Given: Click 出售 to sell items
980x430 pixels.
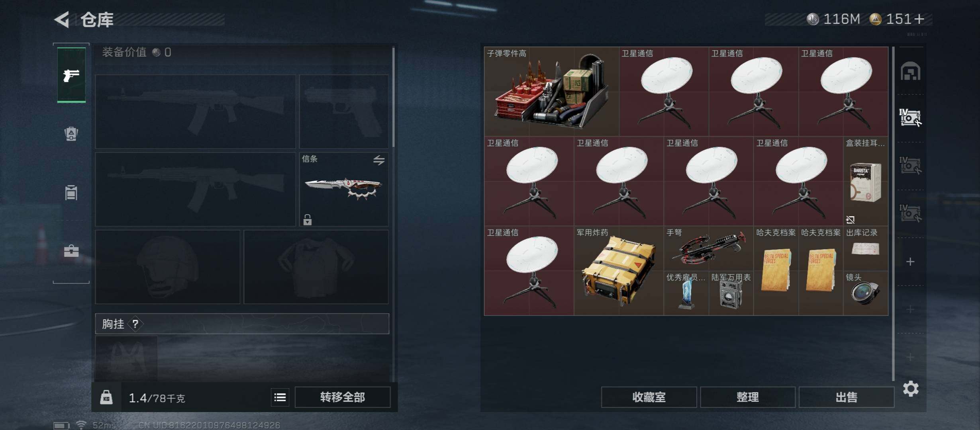Looking at the screenshot, I should tap(847, 397).
